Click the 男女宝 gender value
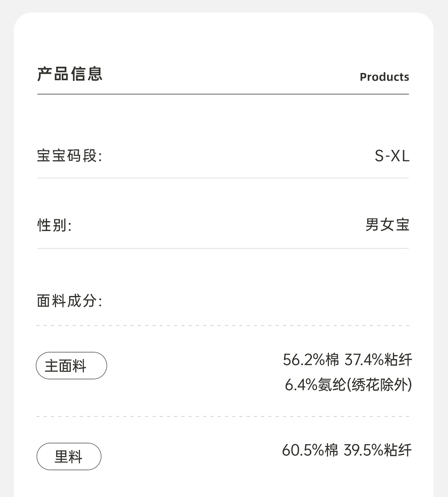 click(x=388, y=225)
